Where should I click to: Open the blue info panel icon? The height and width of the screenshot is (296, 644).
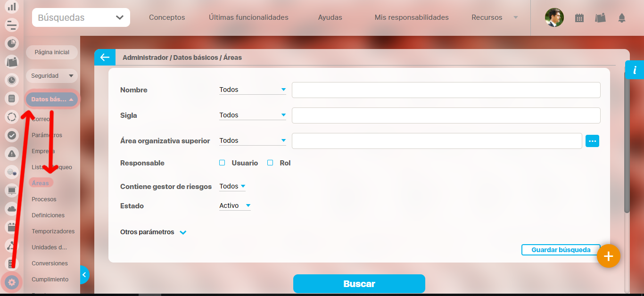click(635, 70)
